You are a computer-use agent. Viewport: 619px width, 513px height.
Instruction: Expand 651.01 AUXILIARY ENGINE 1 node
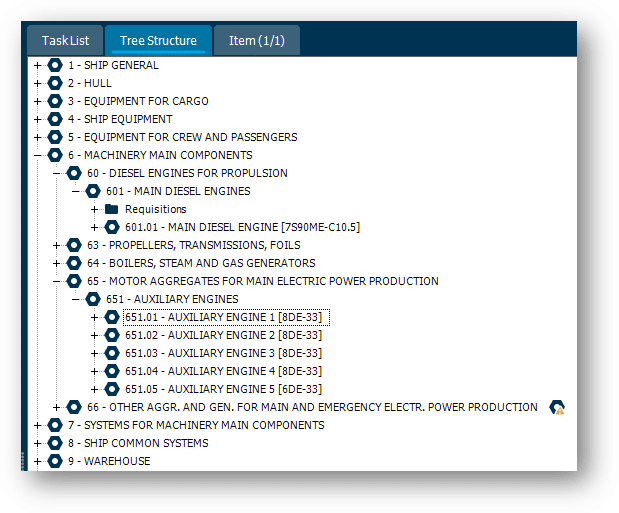94,317
